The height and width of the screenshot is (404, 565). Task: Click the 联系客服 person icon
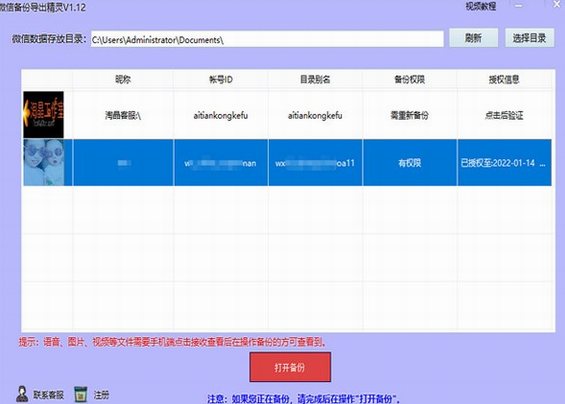point(22,394)
